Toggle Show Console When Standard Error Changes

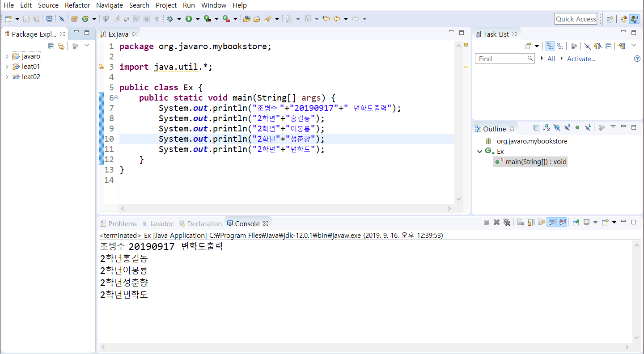point(562,222)
